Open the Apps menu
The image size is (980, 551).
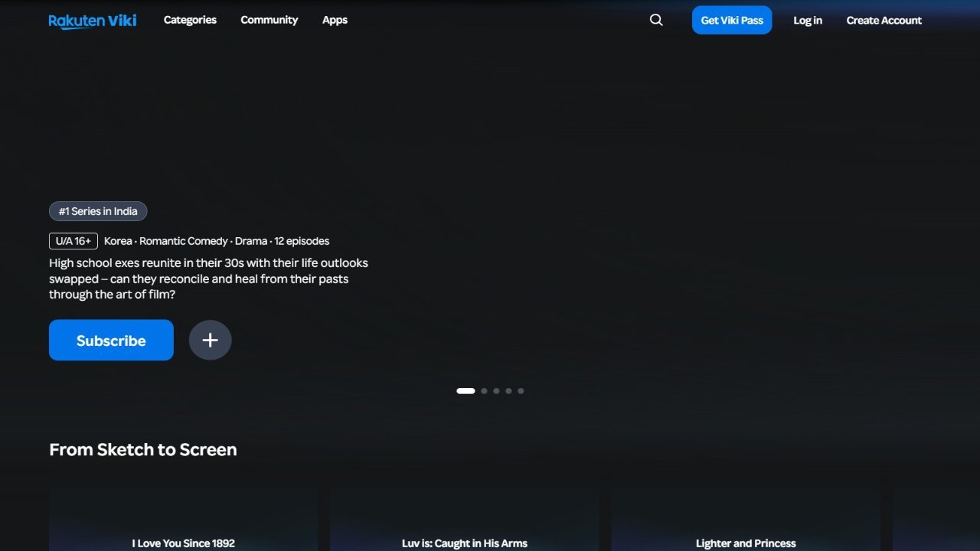click(335, 20)
